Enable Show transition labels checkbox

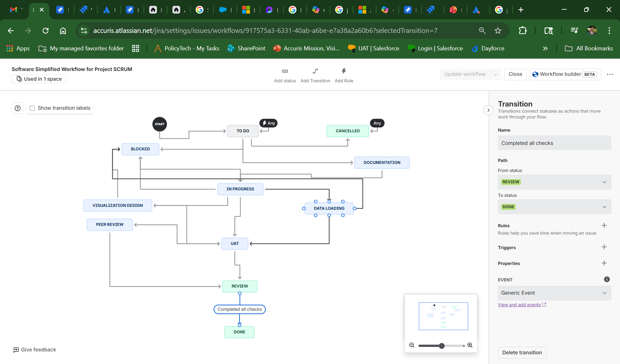point(32,108)
